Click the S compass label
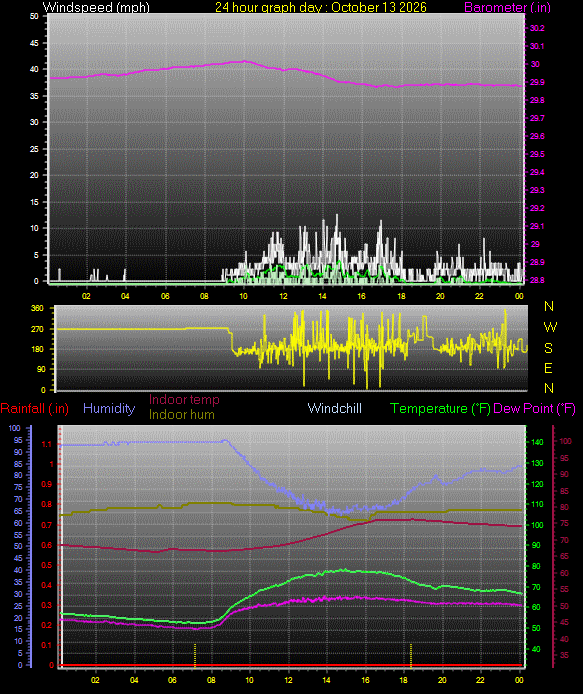583x694 pixels. coord(548,348)
